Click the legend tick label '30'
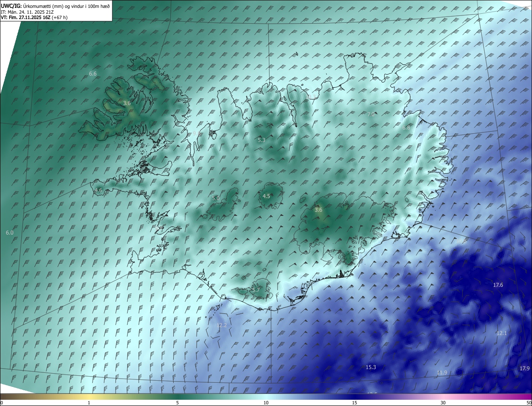Screen dimensions: 532x406 click(x=443, y=403)
